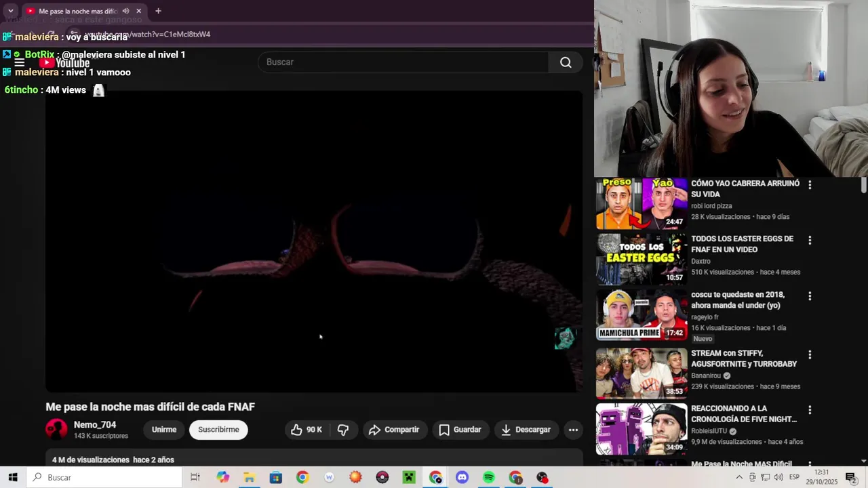Open the Compartir share option
Screen dimensions: 868x488
click(x=394, y=430)
